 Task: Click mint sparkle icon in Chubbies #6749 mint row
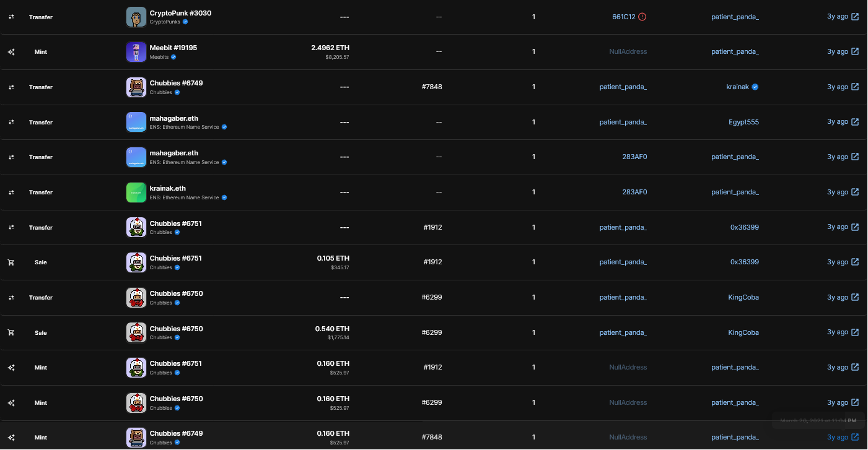click(x=11, y=438)
